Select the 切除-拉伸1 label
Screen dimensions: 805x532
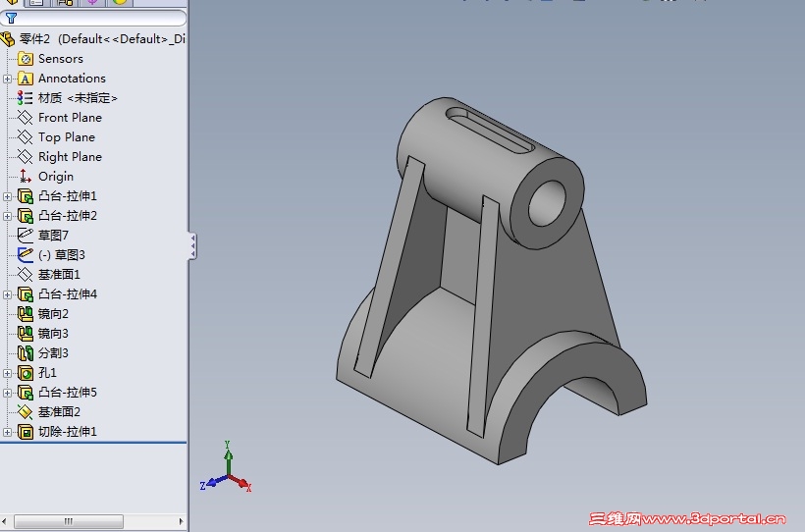68,431
